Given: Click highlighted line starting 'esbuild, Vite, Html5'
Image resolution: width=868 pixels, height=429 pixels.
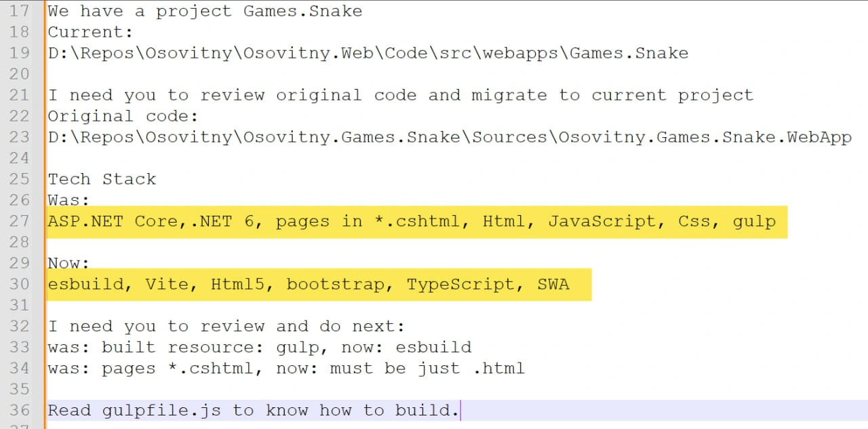Looking at the screenshot, I should pyautogui.click(x=309, y=285).
